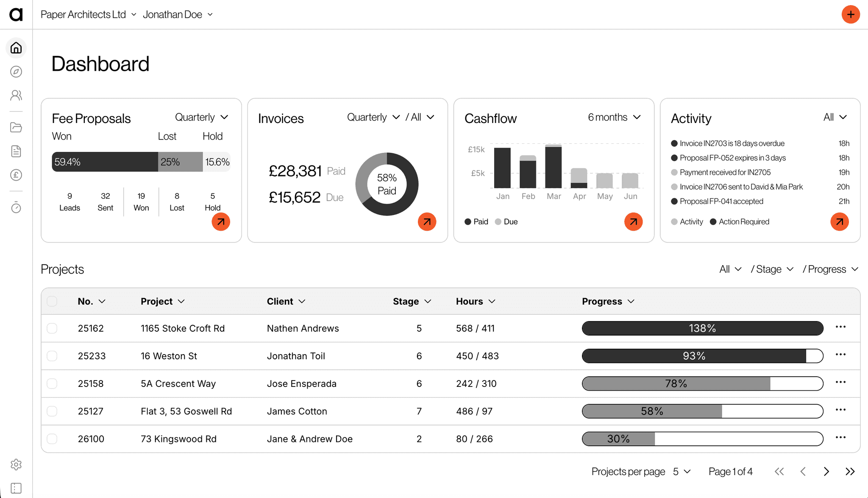Open the pound-sign Finance sidebar icon
868x498 pixels.
(x=16, y=175)
